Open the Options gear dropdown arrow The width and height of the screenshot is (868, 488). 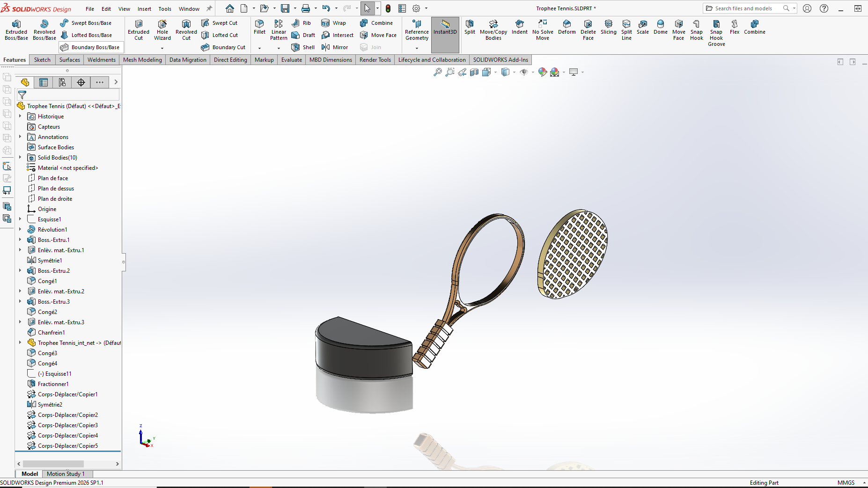426,8
